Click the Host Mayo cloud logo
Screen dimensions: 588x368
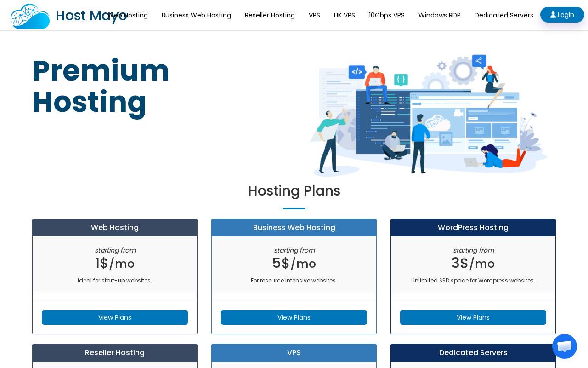point(30,16)
